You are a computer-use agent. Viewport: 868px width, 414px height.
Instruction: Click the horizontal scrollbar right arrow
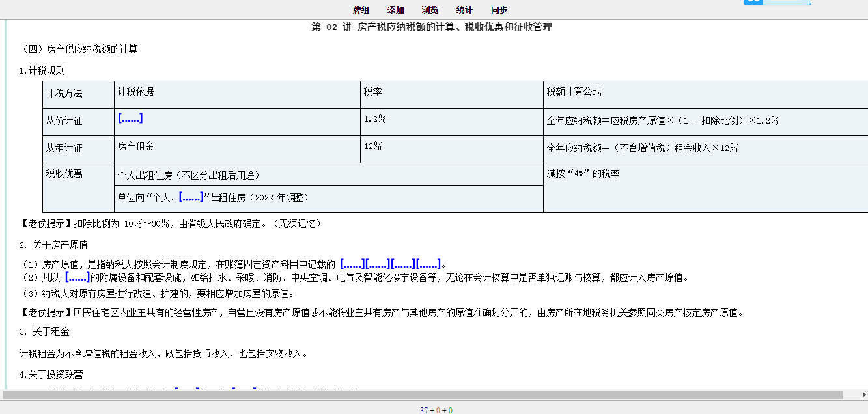(862, 395)
